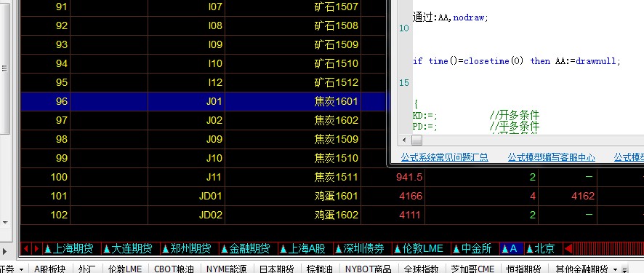This screenshot has width=644, height=273.
Task: Switch to the 中金所 tab
Action: tap(472, 248)
